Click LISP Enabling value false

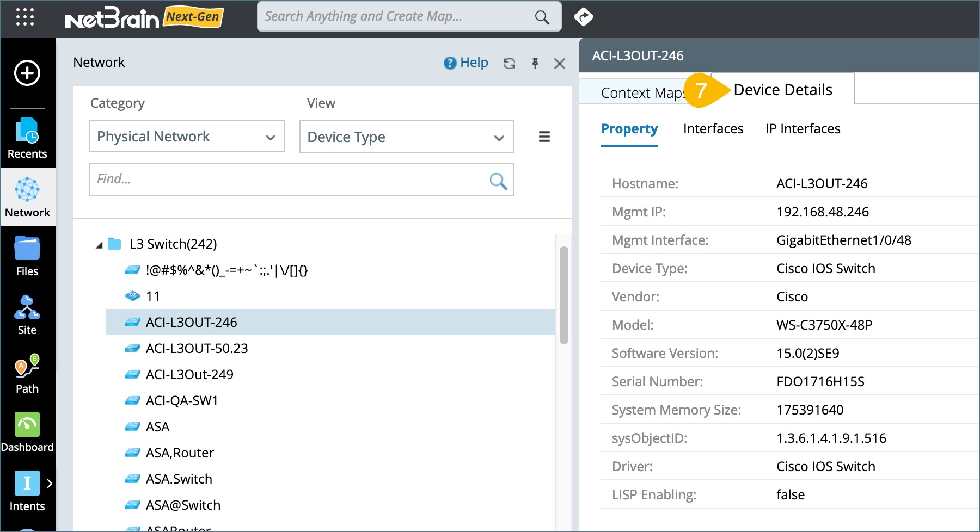(x=790, y=495)
